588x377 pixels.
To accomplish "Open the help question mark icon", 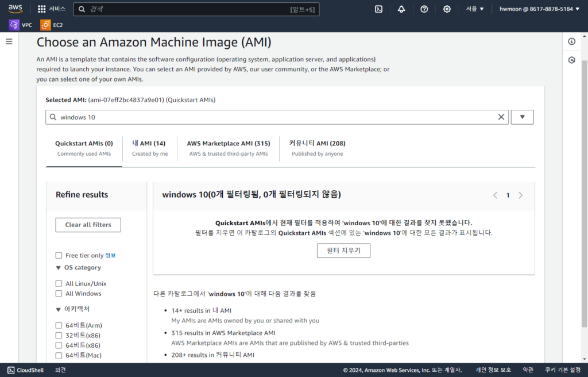I will 424,9.
